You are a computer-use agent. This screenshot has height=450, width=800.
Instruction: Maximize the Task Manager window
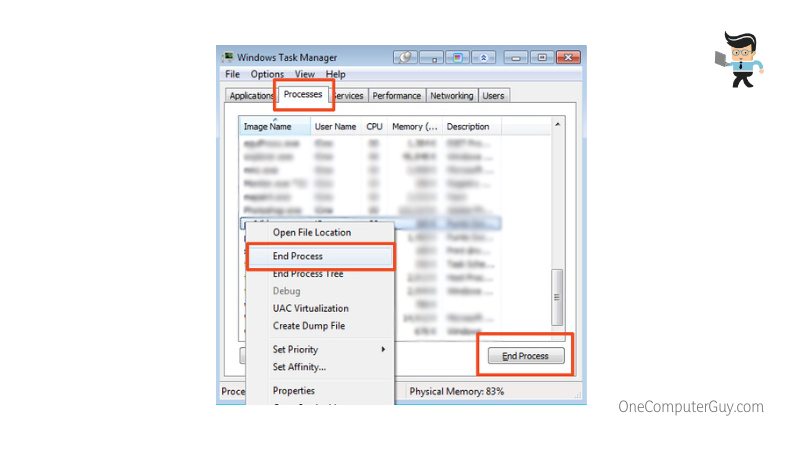[542, 57]
